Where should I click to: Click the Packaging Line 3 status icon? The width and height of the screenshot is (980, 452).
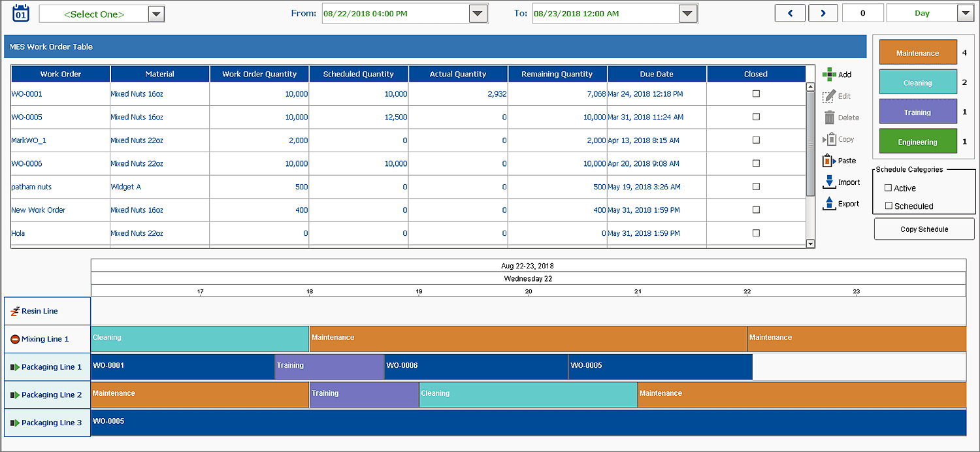[15, 423]
